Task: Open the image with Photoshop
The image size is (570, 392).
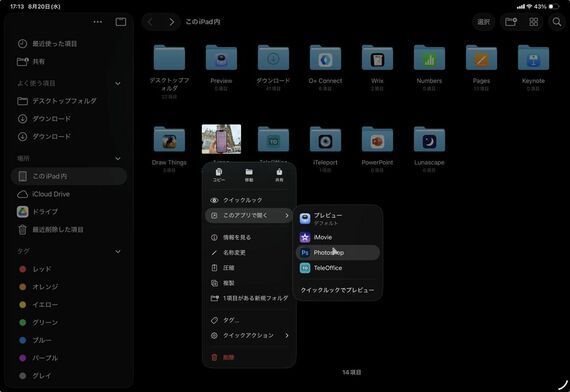Action: [x=338, y=252]
